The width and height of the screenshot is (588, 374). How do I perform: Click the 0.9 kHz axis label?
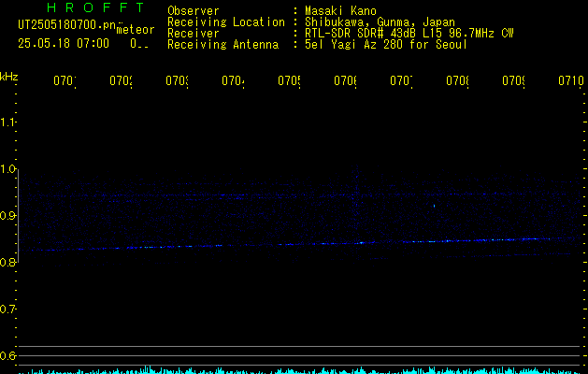(x=8, y=216)
